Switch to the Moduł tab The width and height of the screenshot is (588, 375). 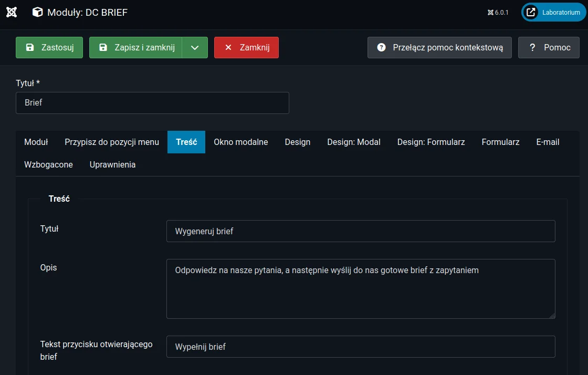pos(36,142)
